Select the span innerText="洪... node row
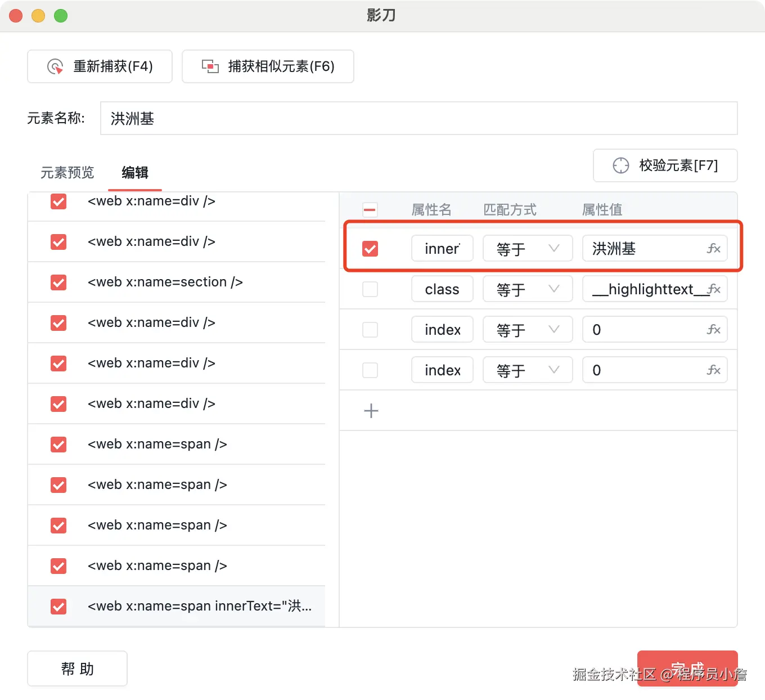This screenshot has height=700, width=765. pos(177,607)
